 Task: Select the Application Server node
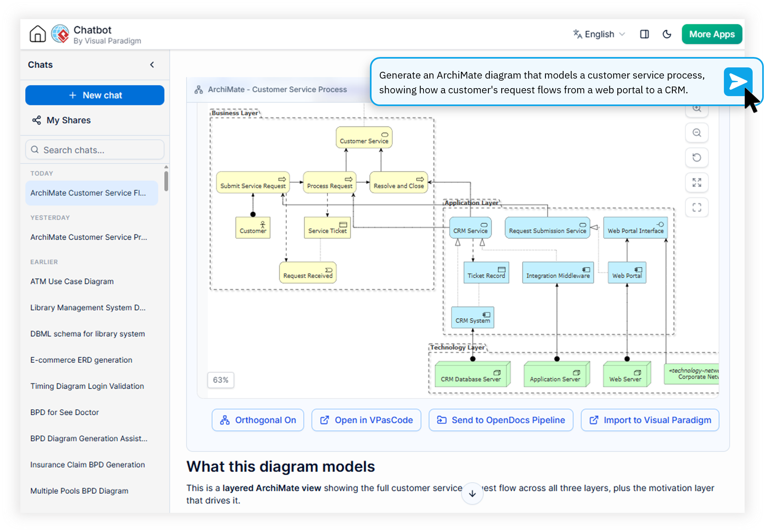click(557, 374)
